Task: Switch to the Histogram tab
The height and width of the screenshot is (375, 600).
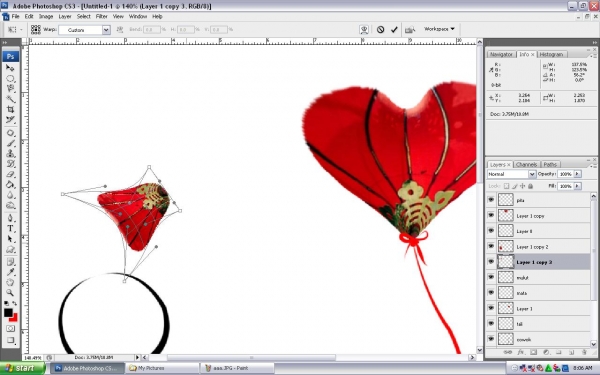Action: (551, 54)
